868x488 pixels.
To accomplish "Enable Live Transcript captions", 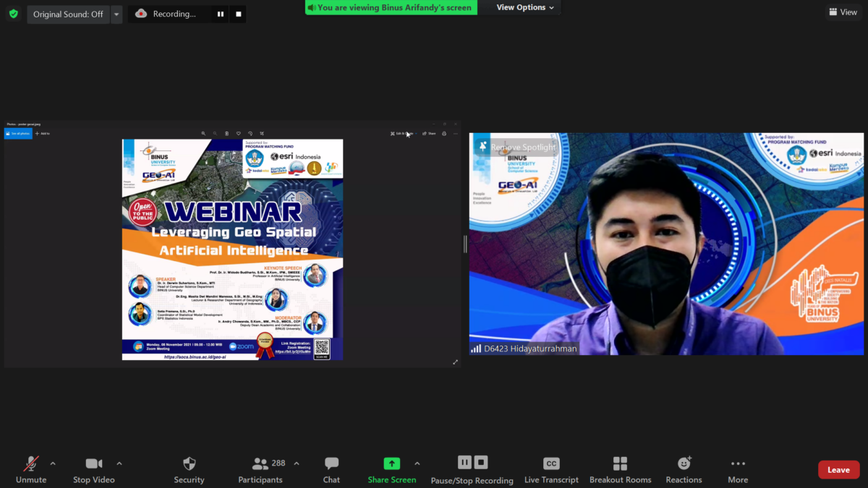I will pyautogui.click(x=551, y=470).
